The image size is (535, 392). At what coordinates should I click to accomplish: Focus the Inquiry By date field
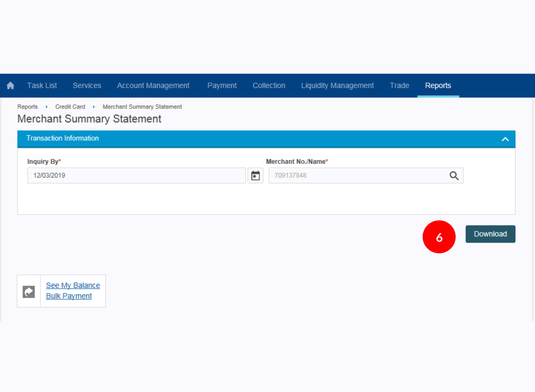point(136,176)
